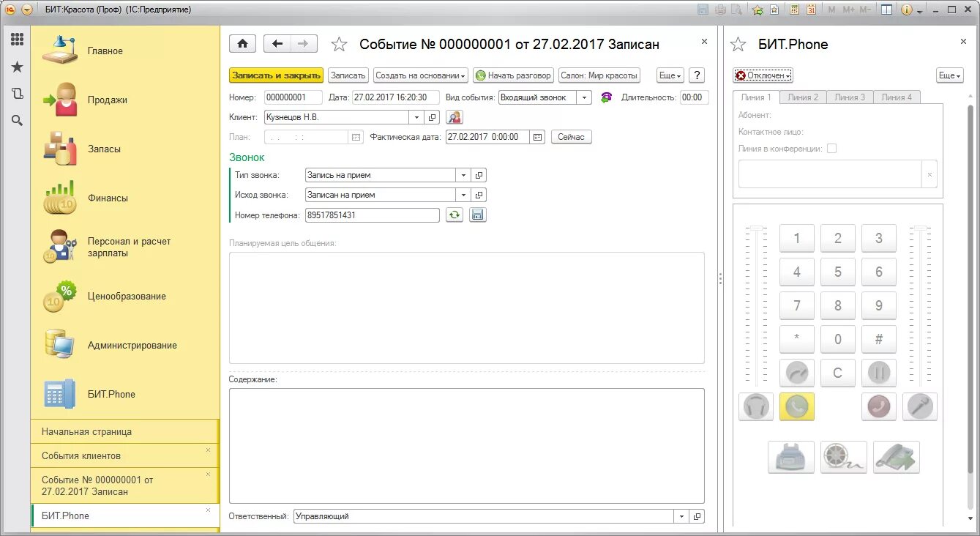Click the Записать и закрыть button
The image size is (980, 536).
tap(276, 75)
